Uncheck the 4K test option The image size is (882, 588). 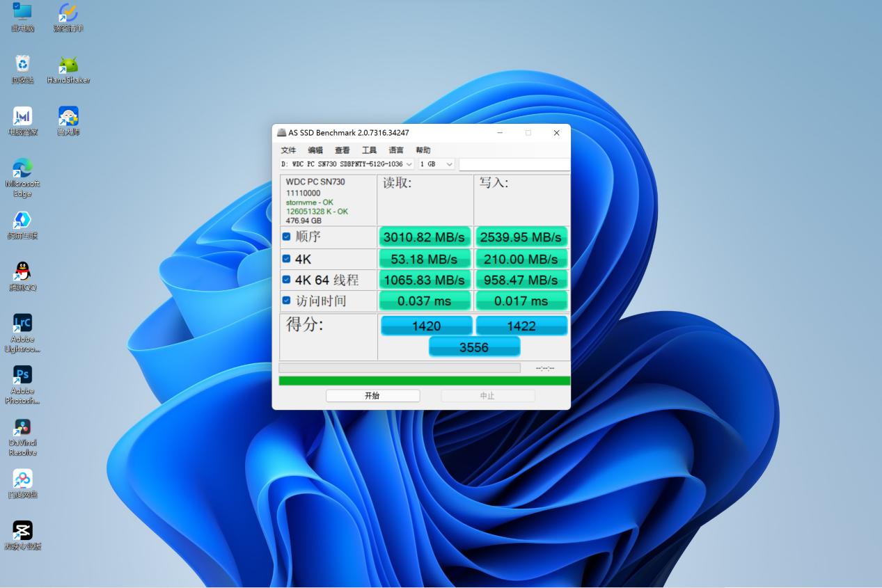pyautogui.click(x=285, y=257)
